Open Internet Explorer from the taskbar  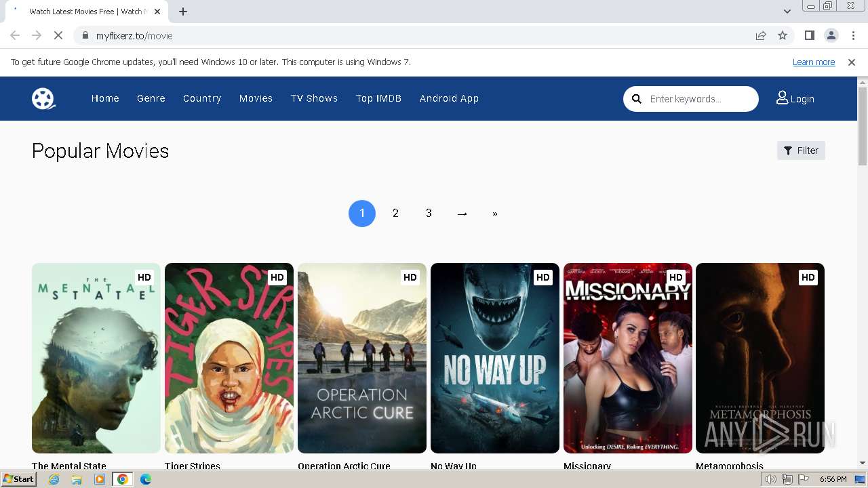pos(54,479)
